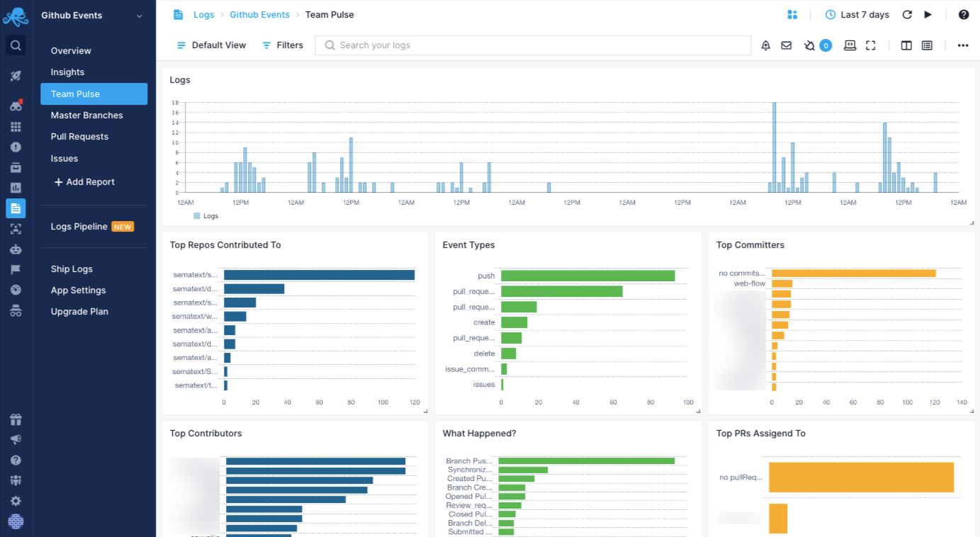Open the Pull Requests report
This screenshot has height=537, width=980.
[79, 137]
